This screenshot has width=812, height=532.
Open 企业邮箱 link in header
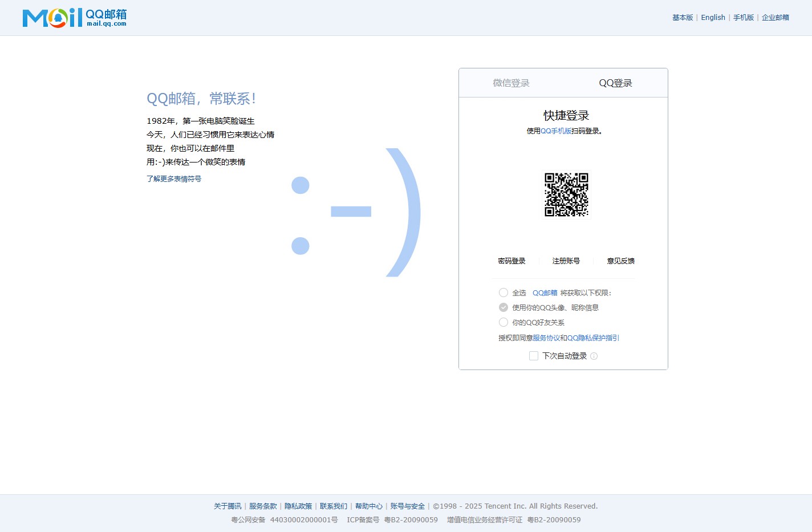(x=776, y=18)
